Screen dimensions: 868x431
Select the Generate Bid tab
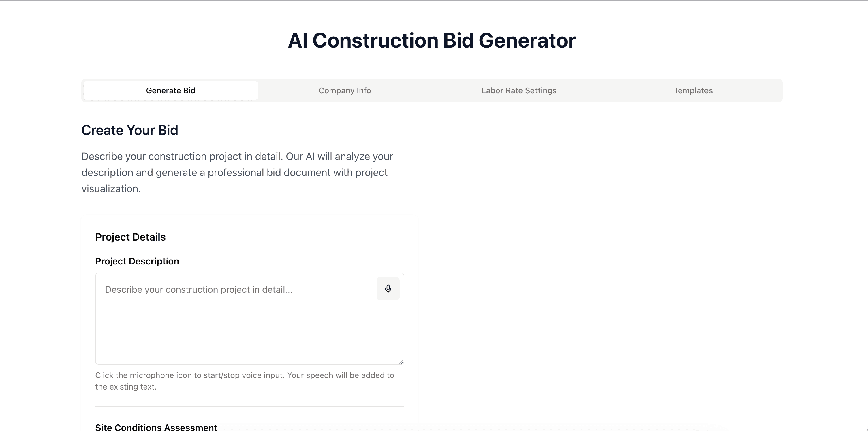pyautogui.click(x=170, y=90)
